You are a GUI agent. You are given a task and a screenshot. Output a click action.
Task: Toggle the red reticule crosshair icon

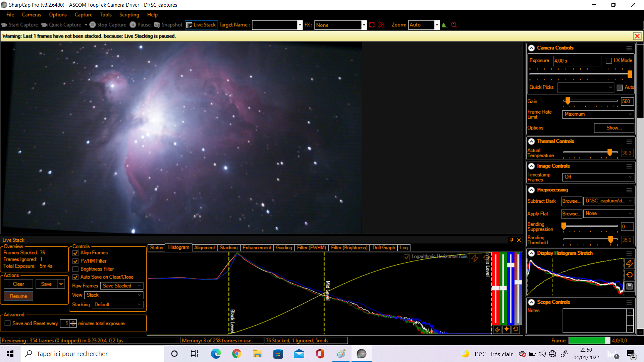pyautogui.click(x=381, y=25)
